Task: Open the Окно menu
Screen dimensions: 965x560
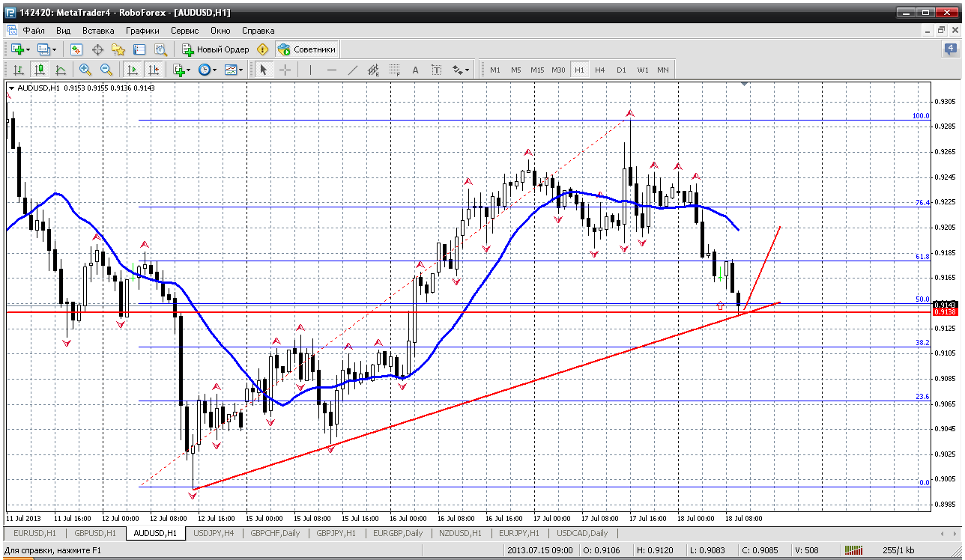Action: tap(220, 31)
